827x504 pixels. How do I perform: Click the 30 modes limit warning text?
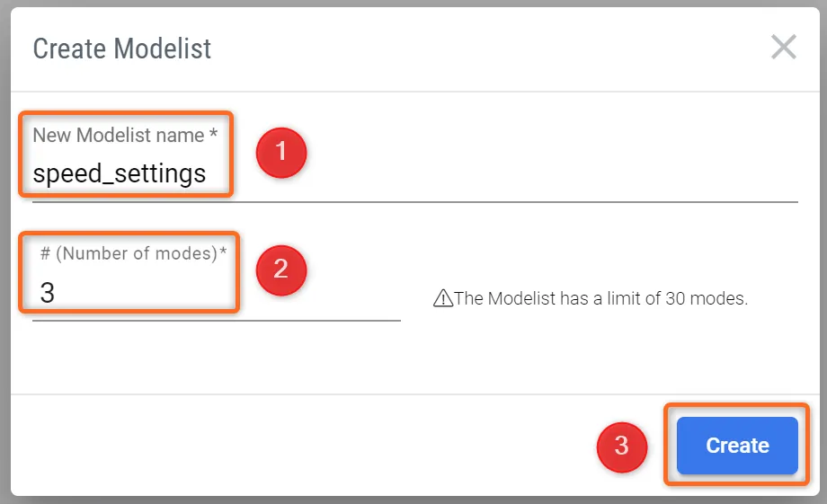pyautogui.click(x=600, y=298)
